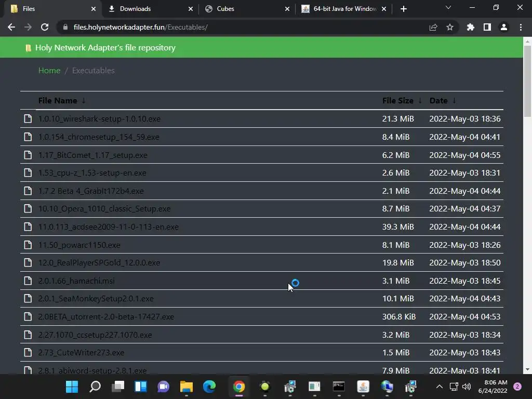Click the Chrome icon in taskbar
This screenshot has width=532, height=399.
(239, 387)
